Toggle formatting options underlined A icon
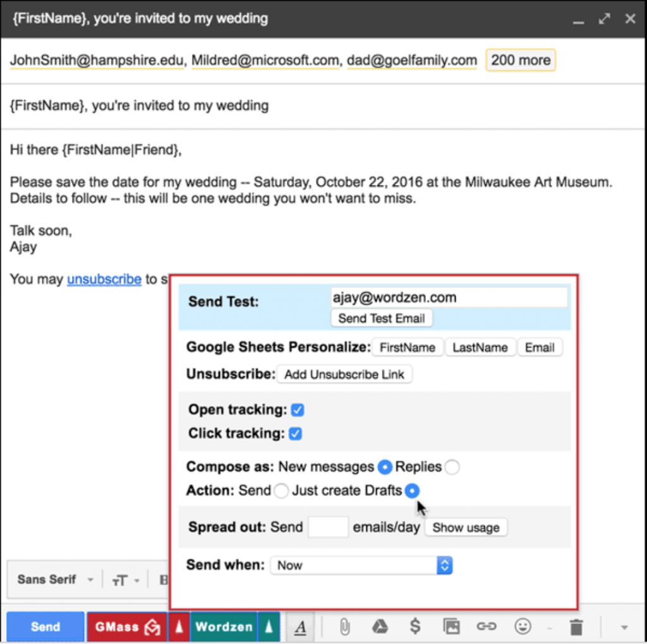Viewport: 647px width, 644px height. click(300, 628)
